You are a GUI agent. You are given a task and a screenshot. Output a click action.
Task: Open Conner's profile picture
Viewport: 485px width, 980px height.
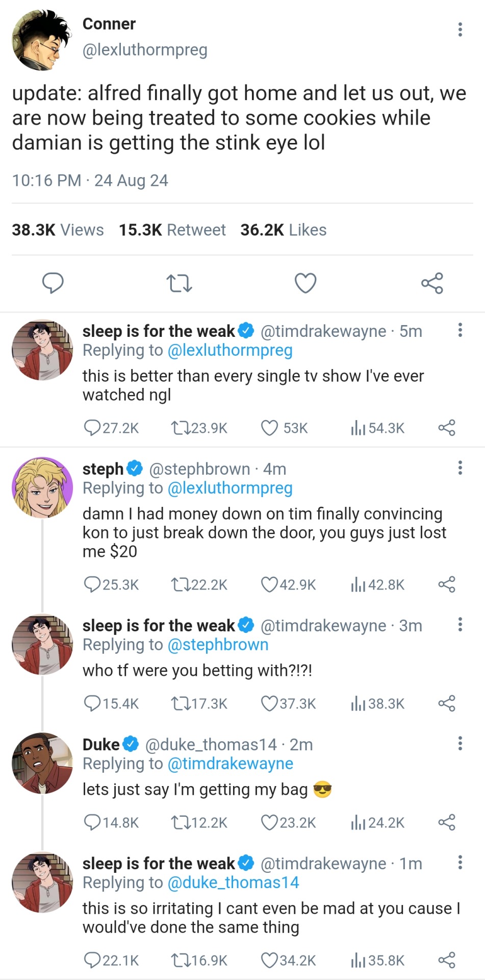click(x=42, y=40)
